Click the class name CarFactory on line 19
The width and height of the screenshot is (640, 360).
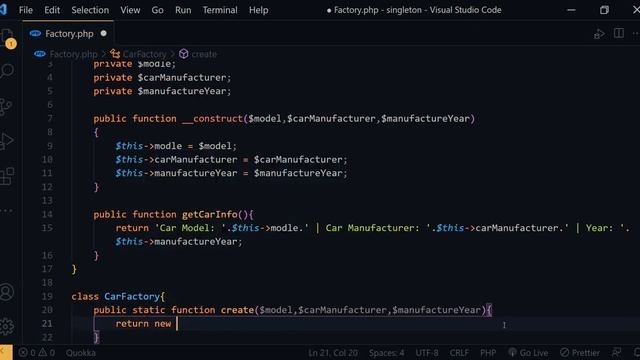coord(132,296)
